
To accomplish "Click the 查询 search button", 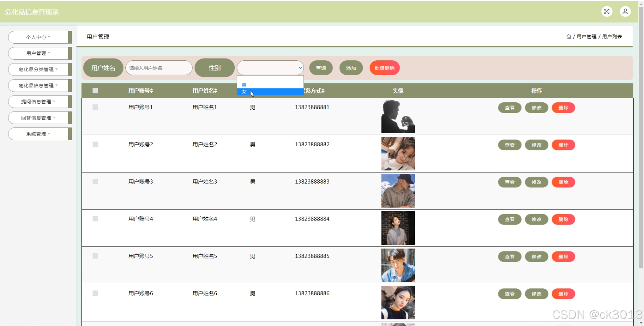I will 320,68.
